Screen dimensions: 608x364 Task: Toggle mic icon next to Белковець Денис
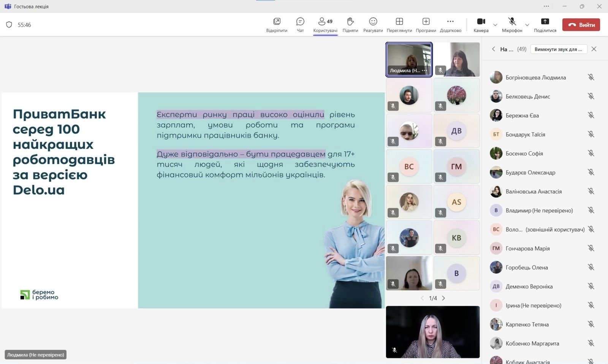pos(591,97)
